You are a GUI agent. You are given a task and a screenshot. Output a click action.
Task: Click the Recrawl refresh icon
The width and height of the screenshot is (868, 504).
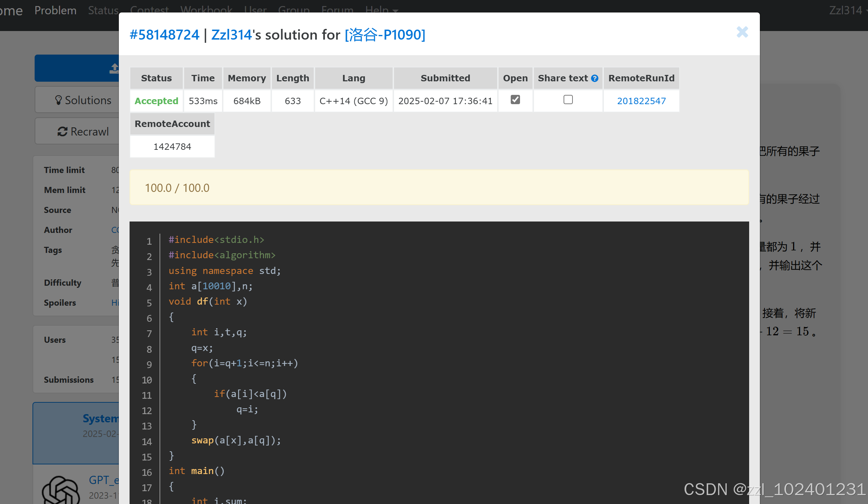(62, 132)
